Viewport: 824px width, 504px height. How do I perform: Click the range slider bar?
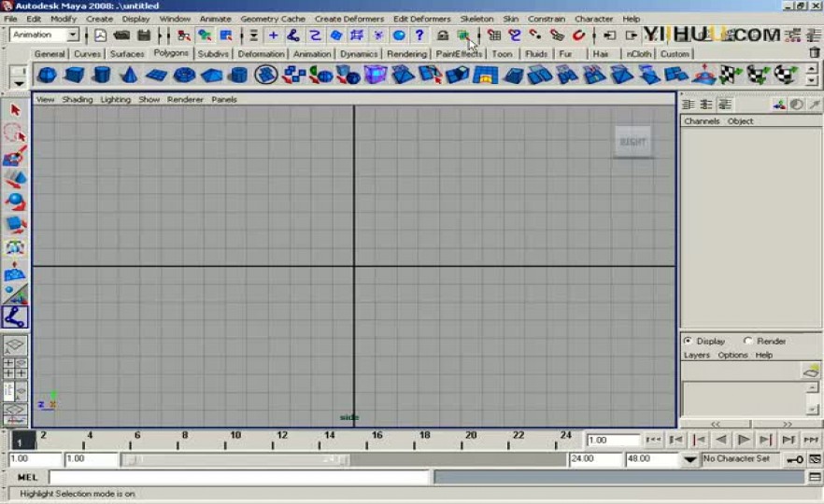235,460
